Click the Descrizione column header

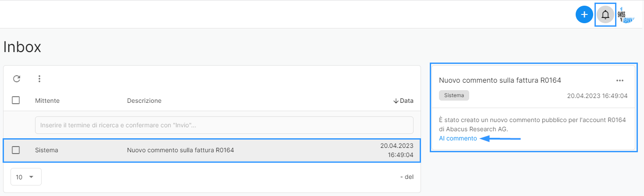(144, 101)
